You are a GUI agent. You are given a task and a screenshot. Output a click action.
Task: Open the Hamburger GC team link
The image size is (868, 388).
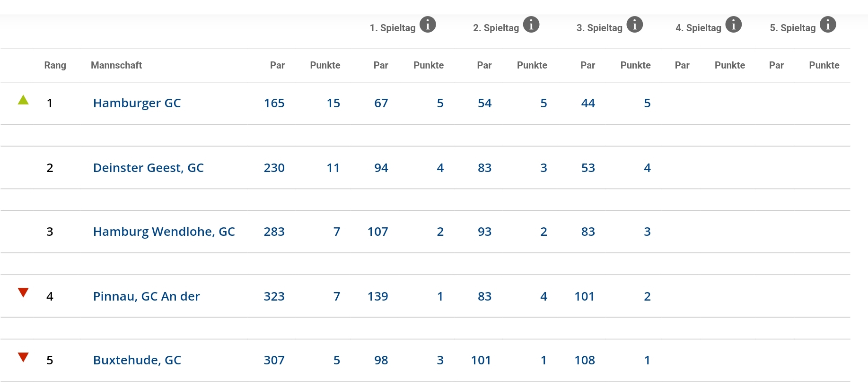137,103
